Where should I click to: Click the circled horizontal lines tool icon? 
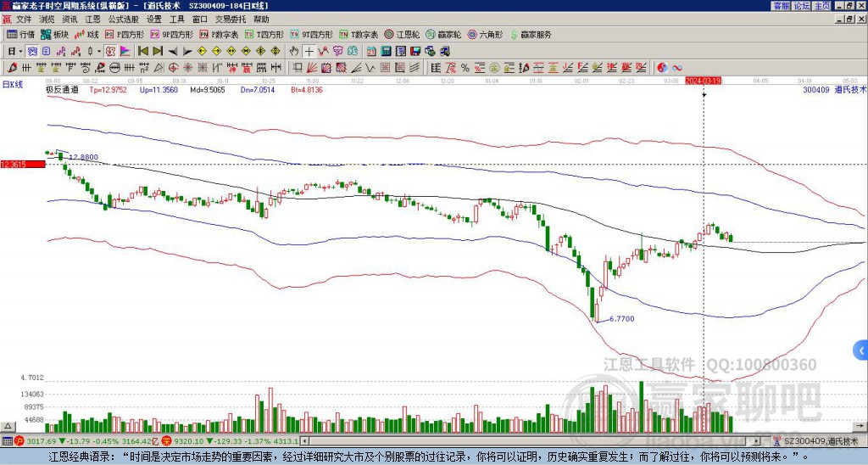click(115, 68)
